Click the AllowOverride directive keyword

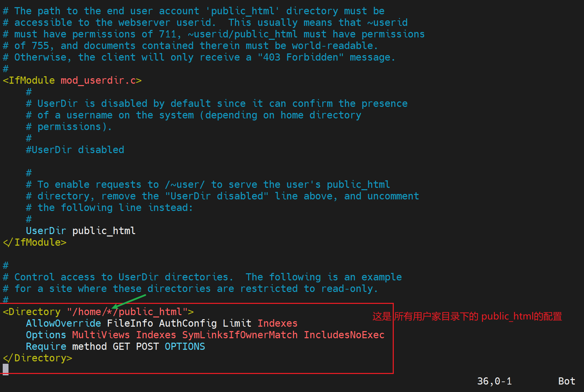63,324
